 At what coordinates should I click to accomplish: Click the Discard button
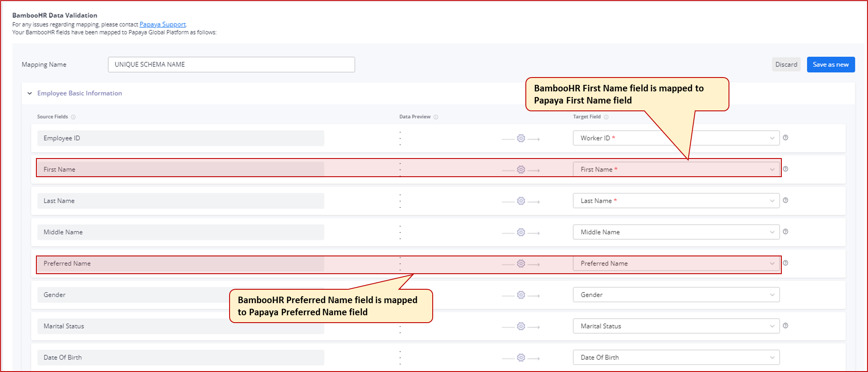click(786, 65)
